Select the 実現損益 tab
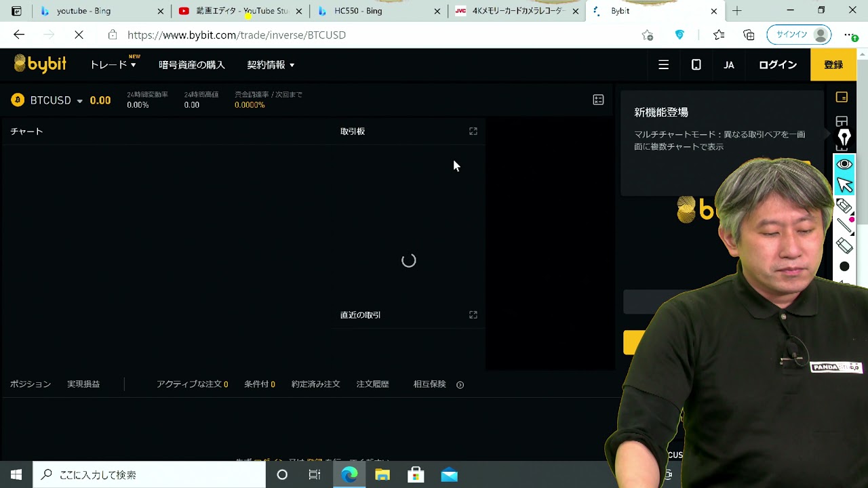The height and width of the screenshot is (488, 868). [x=83, y=384]
